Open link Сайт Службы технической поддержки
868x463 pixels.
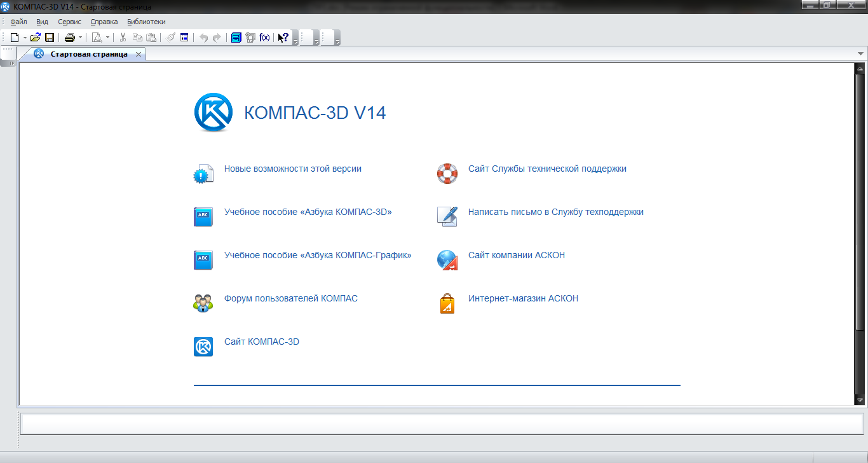point(547,169)
